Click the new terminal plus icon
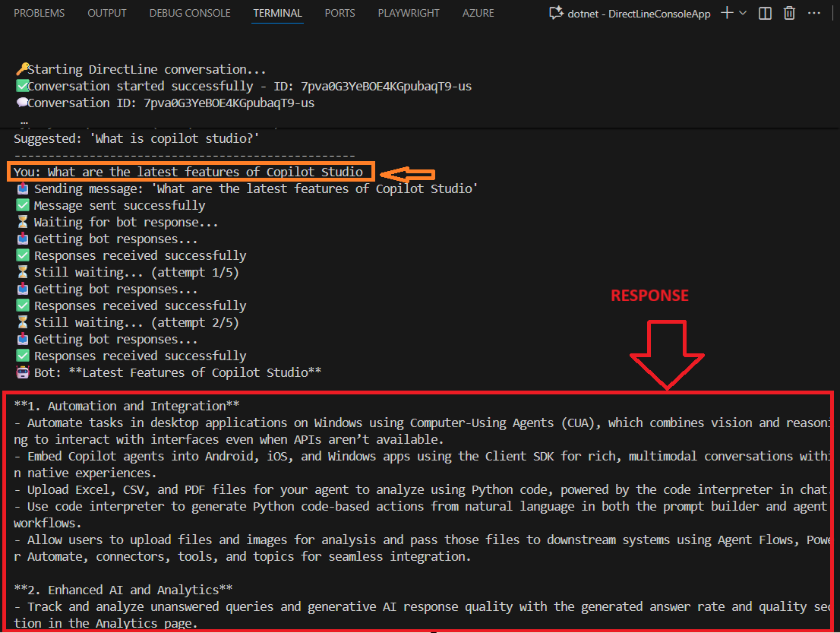The image size is (840, 633). 727,13
